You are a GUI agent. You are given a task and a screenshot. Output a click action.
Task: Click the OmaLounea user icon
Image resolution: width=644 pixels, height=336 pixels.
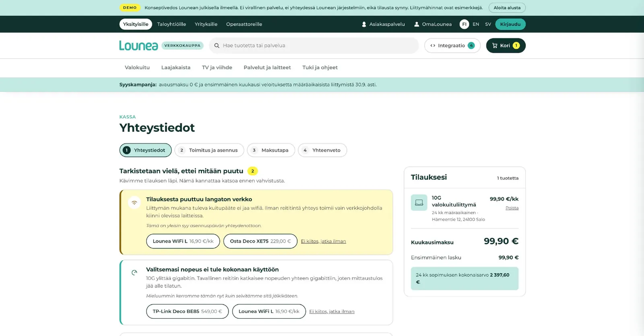point(417,24)
